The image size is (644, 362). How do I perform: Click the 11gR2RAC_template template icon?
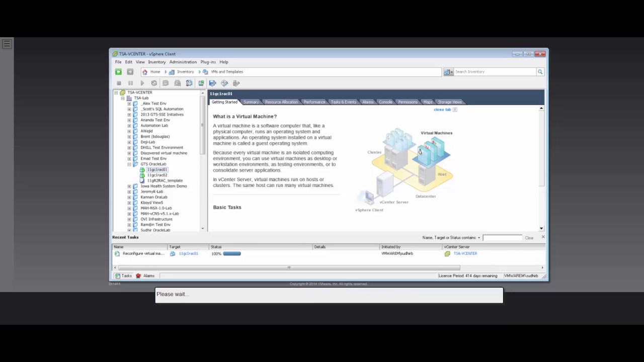click(x=142, y=180)
